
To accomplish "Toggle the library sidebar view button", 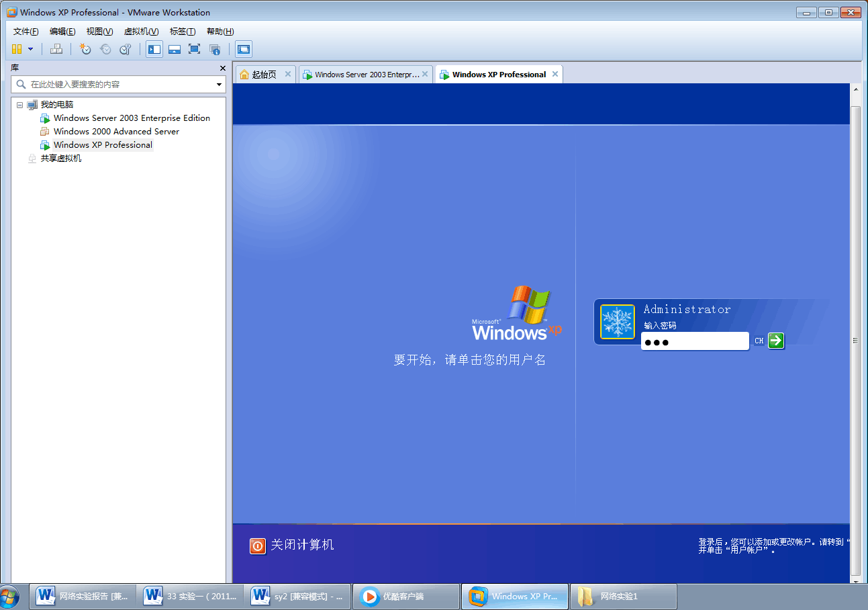I will (x=154, y=49).
